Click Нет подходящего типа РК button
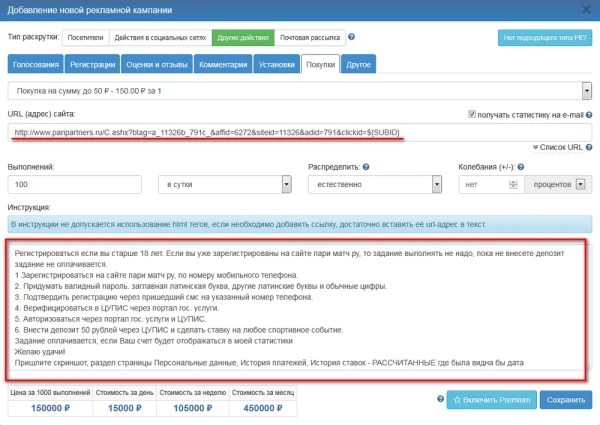This screenshot has width=600, height=425. [x=544, y=39]
